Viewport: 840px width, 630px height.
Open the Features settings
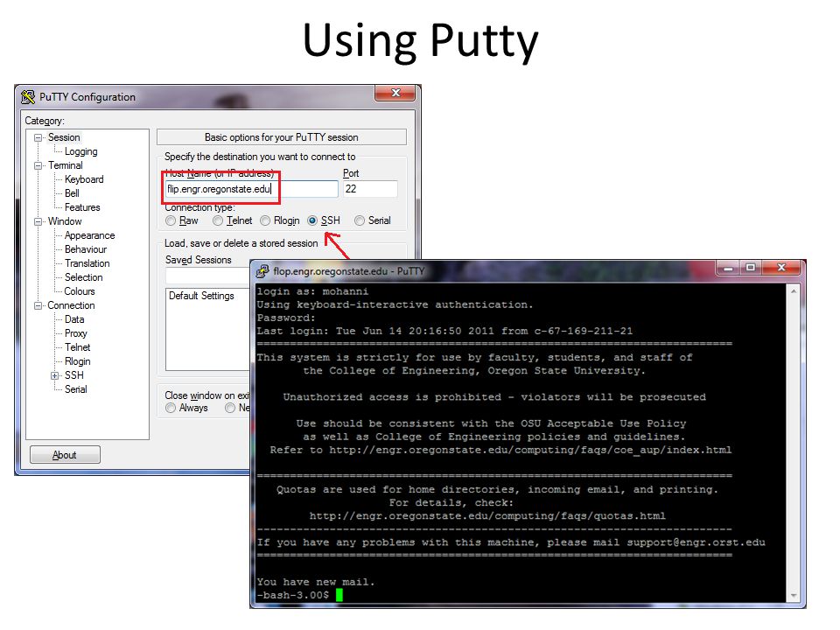[x=82, y=207]
